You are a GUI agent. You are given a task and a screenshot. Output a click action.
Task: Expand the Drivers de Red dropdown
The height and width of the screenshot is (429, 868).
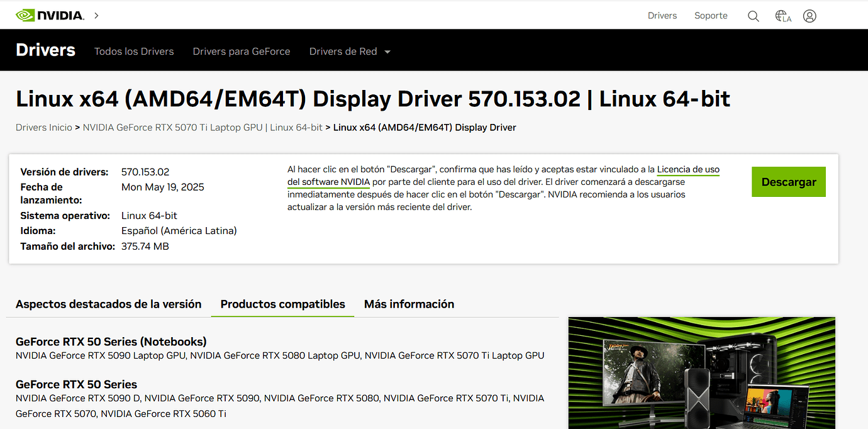click(350, 51)
